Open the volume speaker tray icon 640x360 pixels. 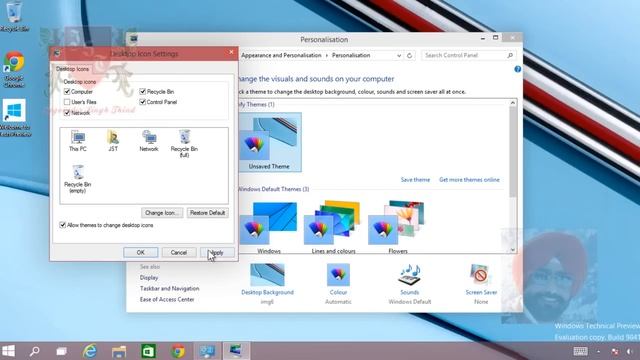(x=630, y=351)
